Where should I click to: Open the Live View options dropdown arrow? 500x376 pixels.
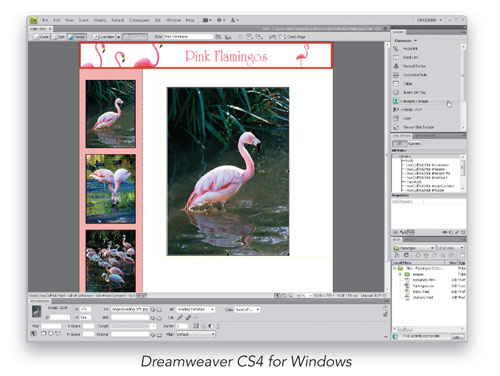118,37
